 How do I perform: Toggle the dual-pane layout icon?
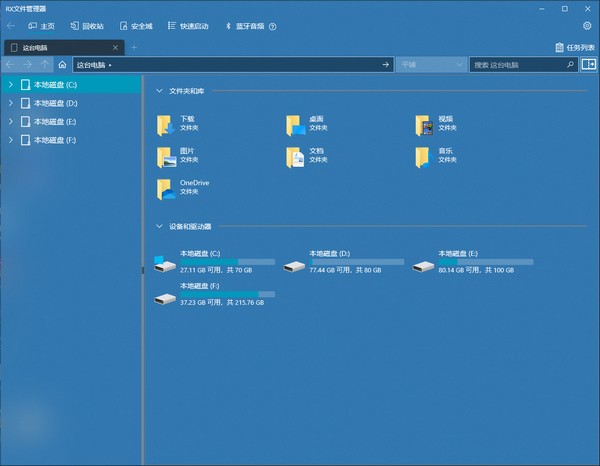[589, 64]
